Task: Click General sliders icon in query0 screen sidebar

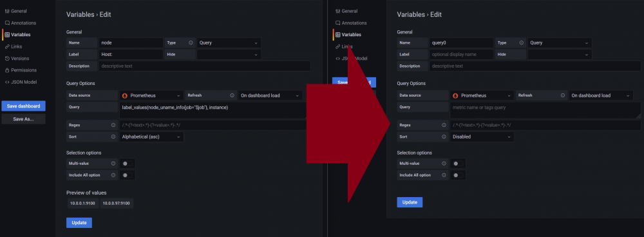Action: 337,11
